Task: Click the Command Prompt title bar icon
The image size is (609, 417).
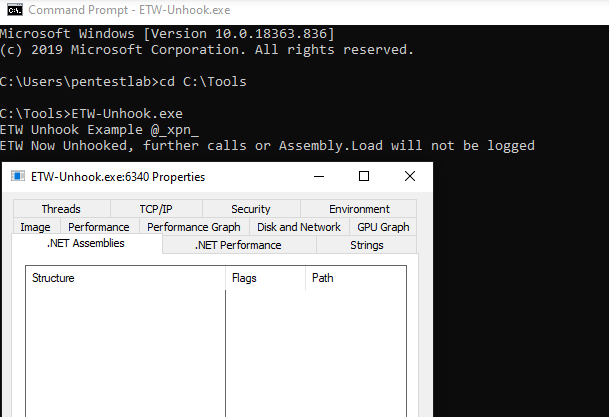Action: point(13,9)
